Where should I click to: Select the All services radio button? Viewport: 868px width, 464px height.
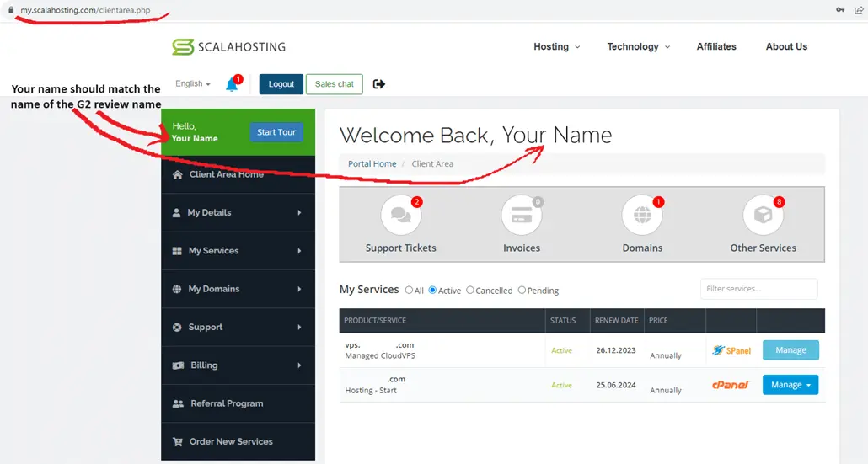pos(409,290)
